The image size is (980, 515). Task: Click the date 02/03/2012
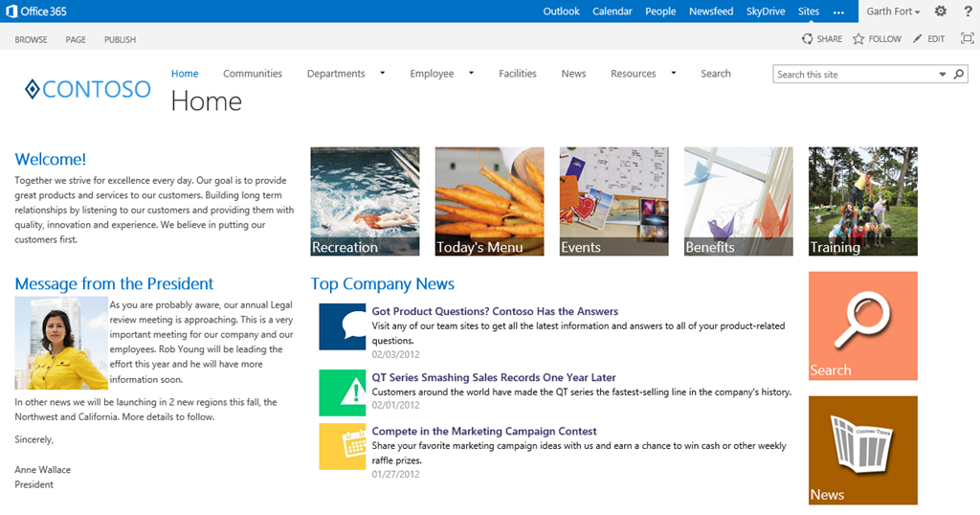(395, 354)
